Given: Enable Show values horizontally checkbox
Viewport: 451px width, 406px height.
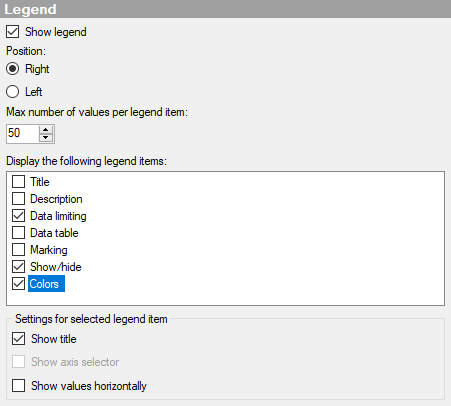Looking at the screenshot, I should point(19,386).
